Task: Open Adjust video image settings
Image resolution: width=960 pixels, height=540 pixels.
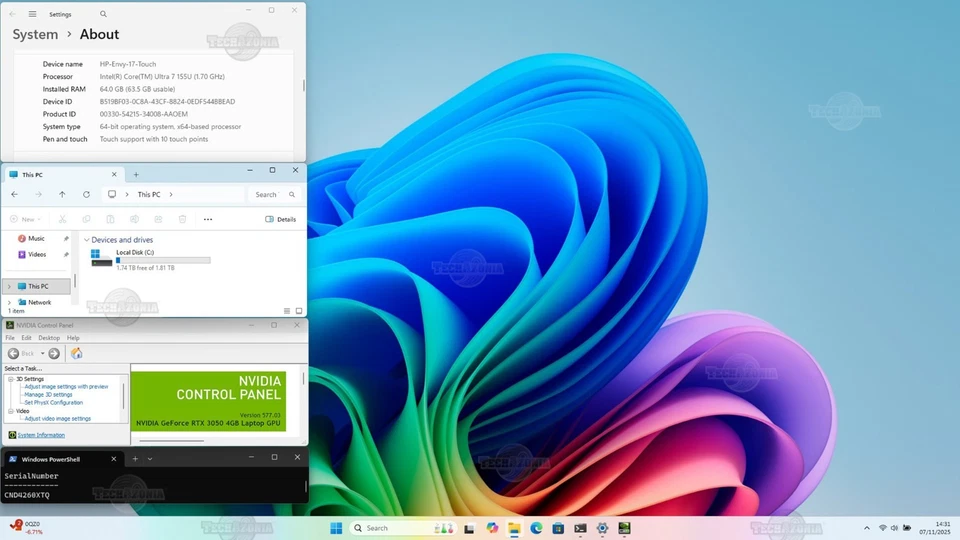Action: pos(58,419)
